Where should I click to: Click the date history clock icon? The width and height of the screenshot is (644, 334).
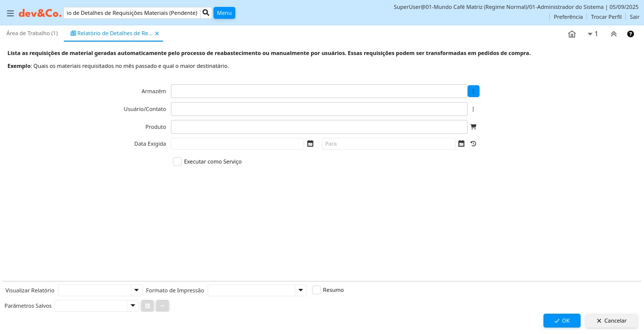tap(473, 144)
